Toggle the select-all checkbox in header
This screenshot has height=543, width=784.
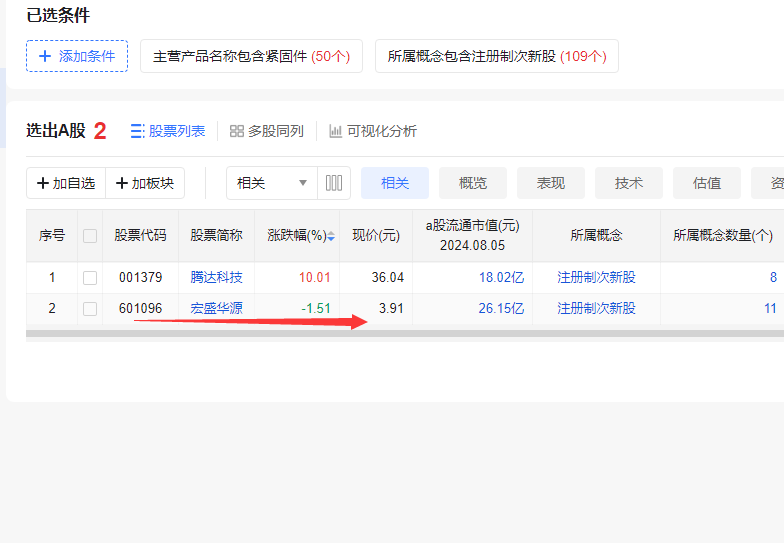point(90,236)
